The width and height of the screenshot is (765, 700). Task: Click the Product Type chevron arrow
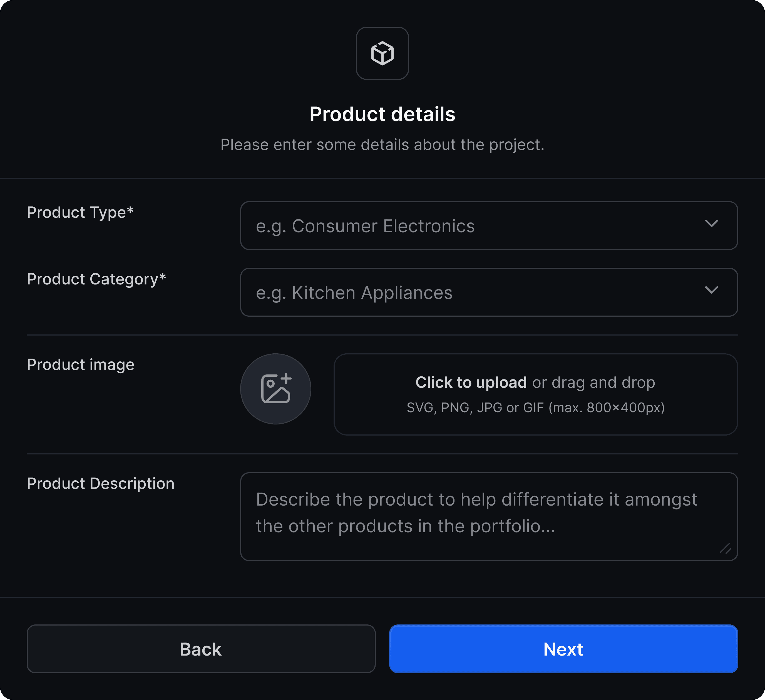pyautogui.click(x=711, y=223)
